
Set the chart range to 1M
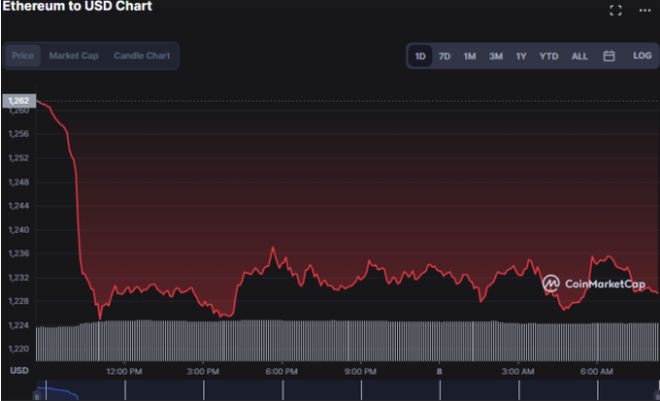coord(469,56)
